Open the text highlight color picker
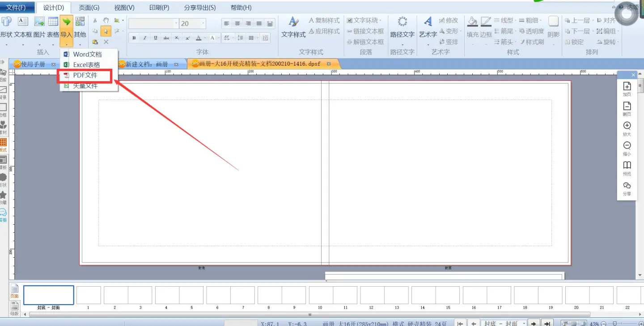The image size is (644, 326). 213,38
